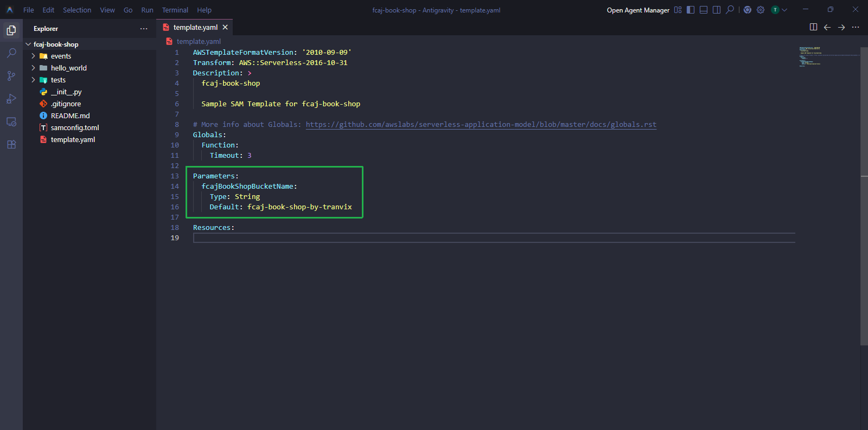Click Open Agent Manager button
Screen dimensions: 868x430
click(x=638, y=10)
